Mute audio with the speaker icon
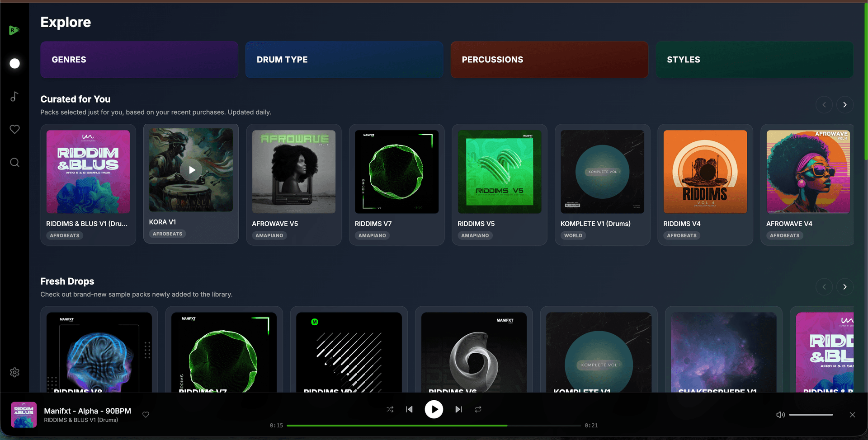 (780, 415)
